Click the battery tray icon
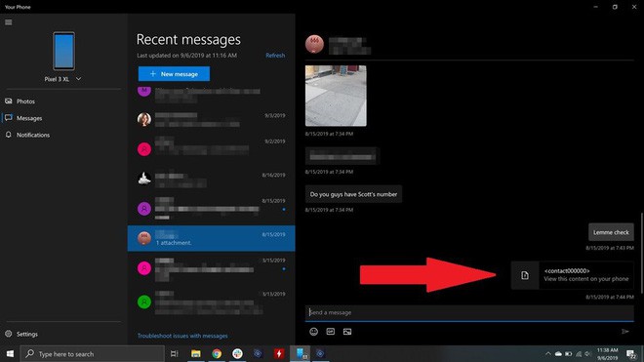 coord(569,354)
